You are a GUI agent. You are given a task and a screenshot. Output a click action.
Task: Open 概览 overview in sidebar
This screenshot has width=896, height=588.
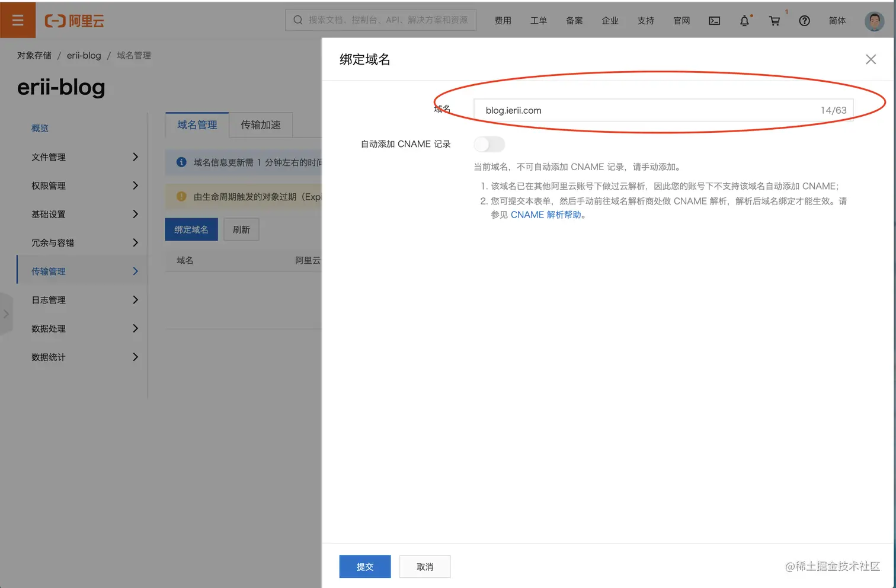point(40,128)
